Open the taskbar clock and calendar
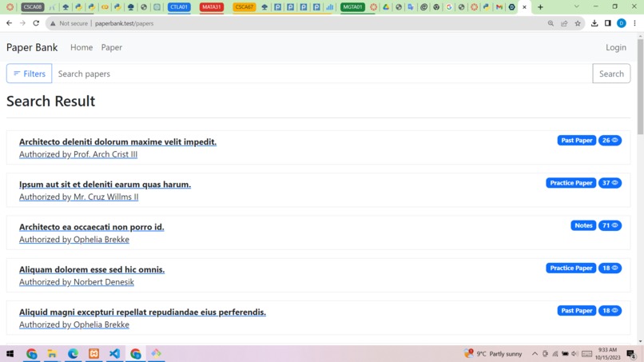The width and height of the screenshot is (644, 362). click(608, 354)
